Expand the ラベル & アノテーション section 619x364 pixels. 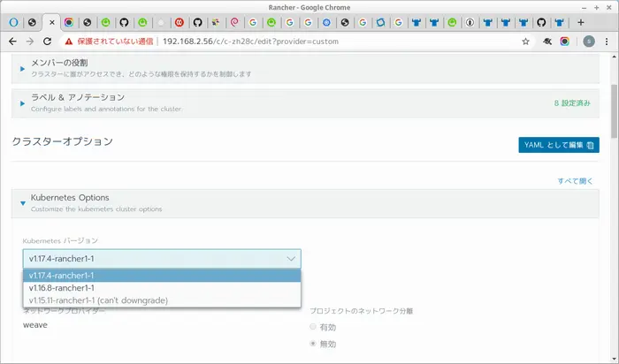(x=22, y=103)
